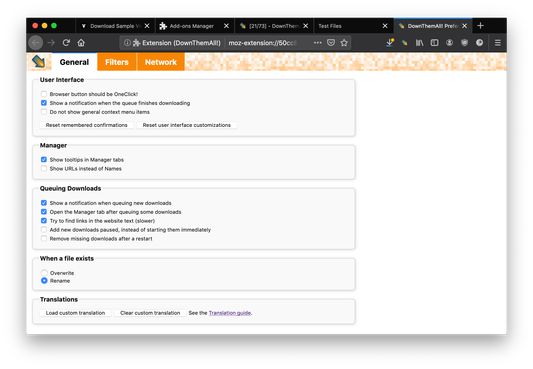
Task: Toggle Show tooltips in Manager tabs
Action: point(44,160)
